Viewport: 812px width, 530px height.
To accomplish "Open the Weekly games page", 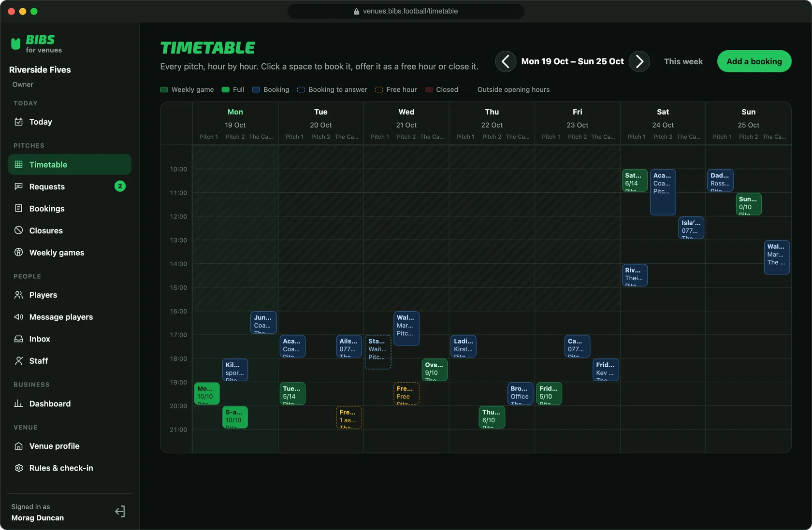I will click(70, 252).
